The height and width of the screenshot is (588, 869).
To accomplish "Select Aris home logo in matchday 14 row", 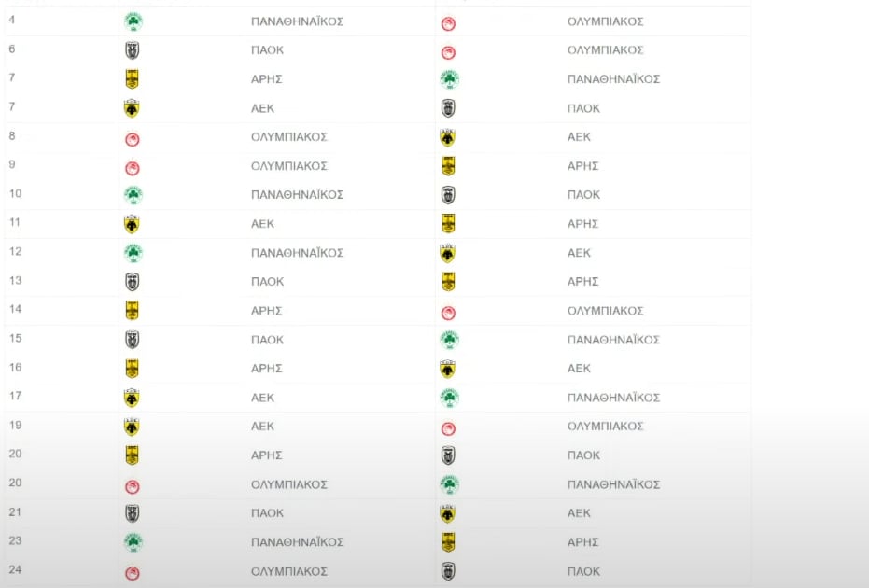I will 132,311.
